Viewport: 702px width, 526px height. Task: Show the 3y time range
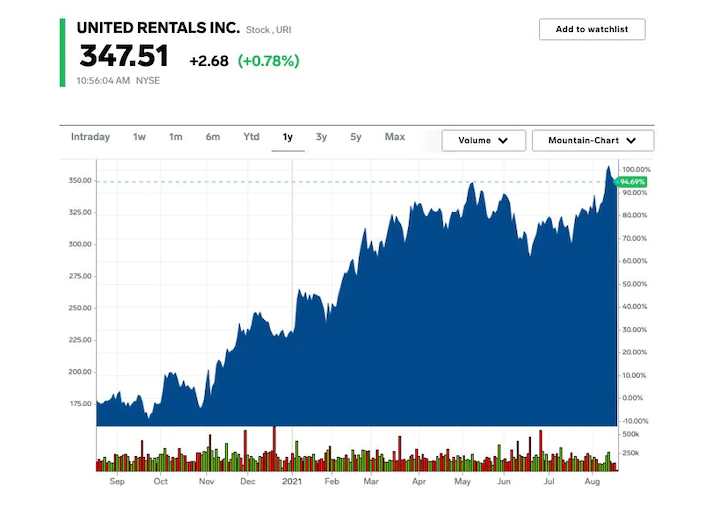point(321,137)
